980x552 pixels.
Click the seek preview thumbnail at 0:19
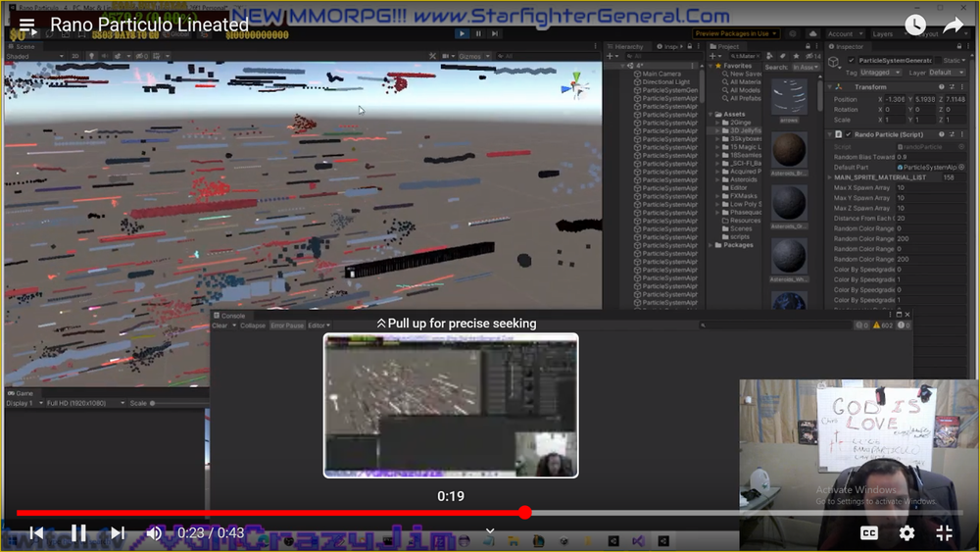[451, 406]
